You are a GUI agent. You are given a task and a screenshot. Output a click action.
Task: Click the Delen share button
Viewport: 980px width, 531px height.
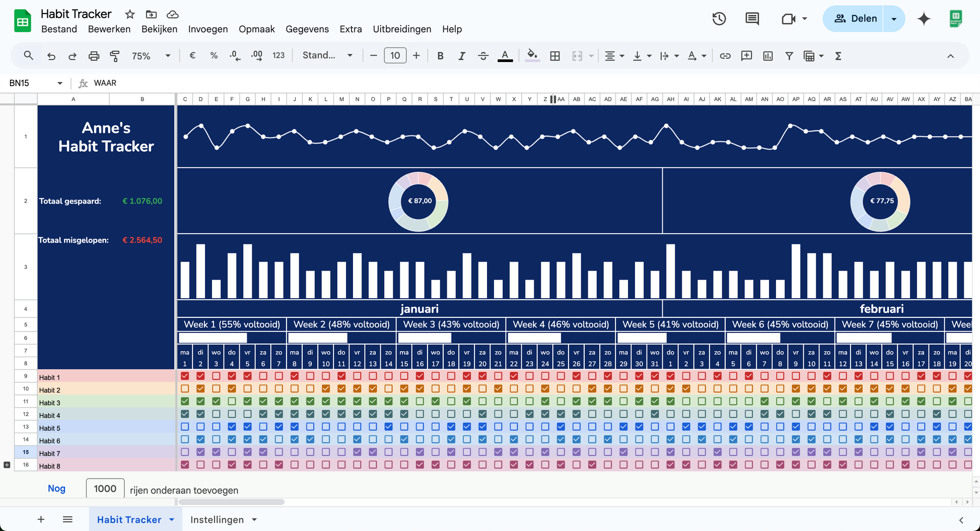[x=855, y=19]
